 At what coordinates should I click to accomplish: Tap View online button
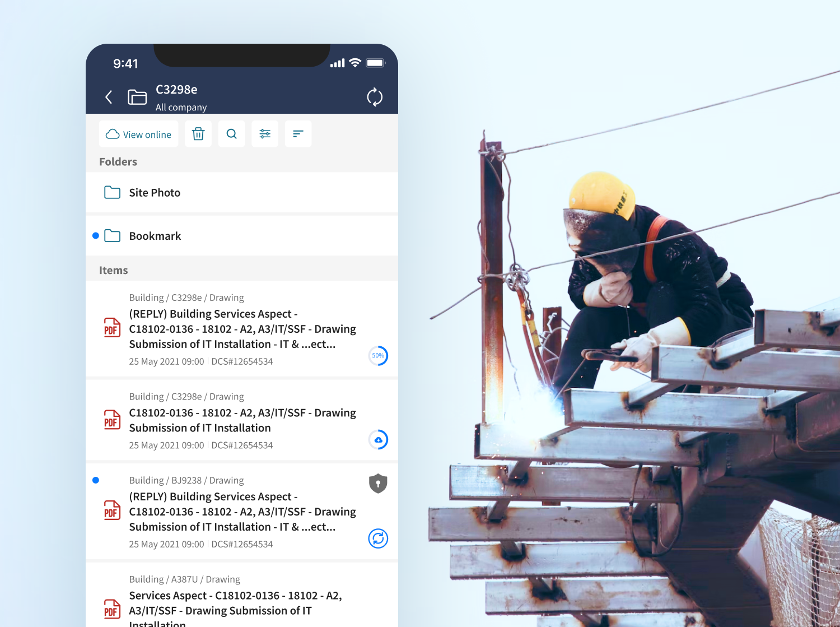point(139,134)
